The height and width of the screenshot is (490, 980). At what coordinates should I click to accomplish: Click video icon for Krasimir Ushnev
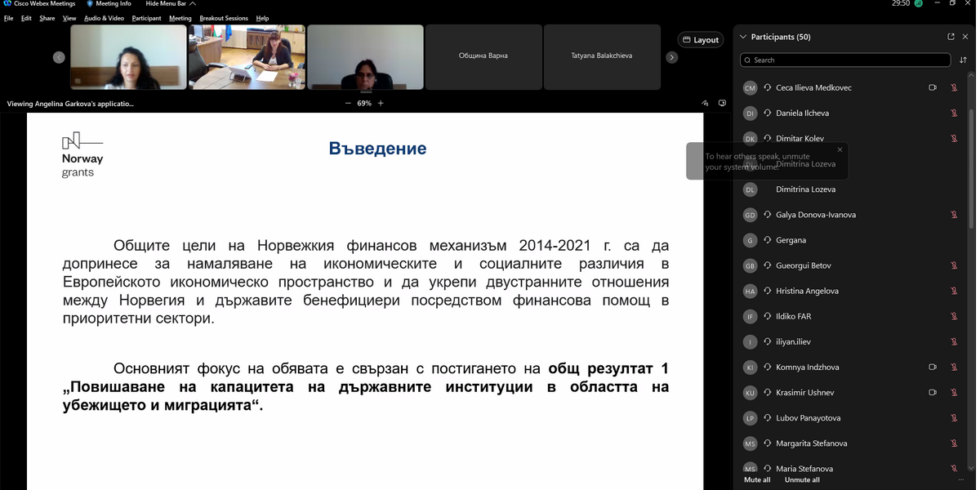(x=933, y=392)
